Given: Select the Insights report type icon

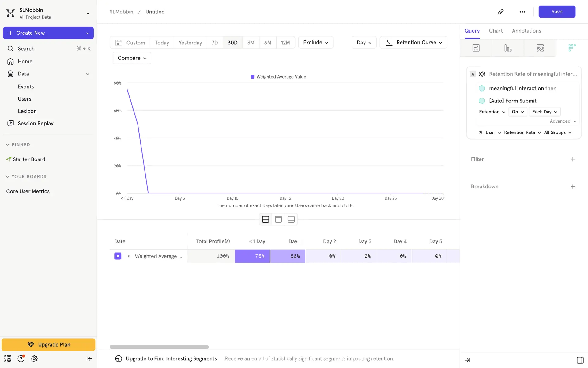Looking at the screenshot, I should [x=476, y=48].
